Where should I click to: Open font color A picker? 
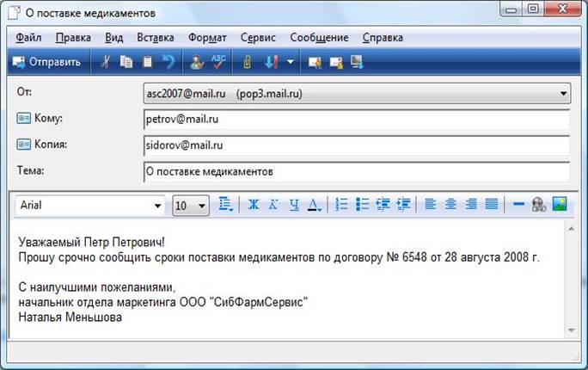coord(315,205)
